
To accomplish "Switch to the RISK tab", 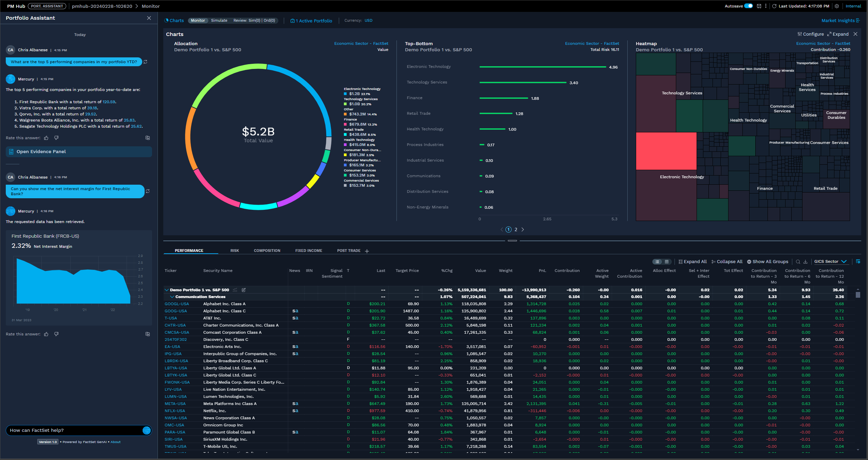I will point(235,251).
